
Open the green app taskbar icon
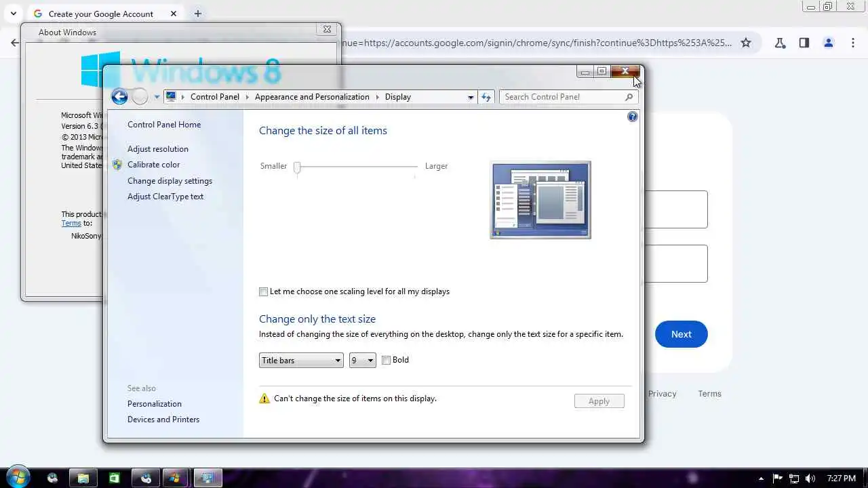pyautogui.click(x=115, y=478)
